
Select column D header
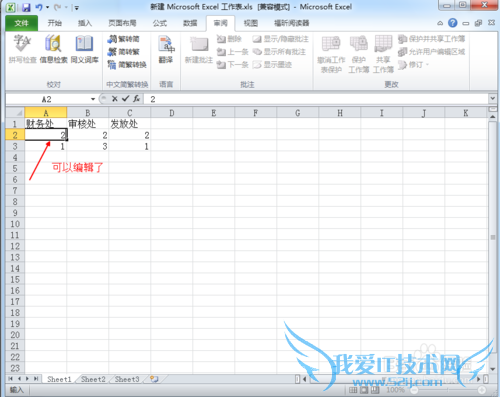click(172, 113)
